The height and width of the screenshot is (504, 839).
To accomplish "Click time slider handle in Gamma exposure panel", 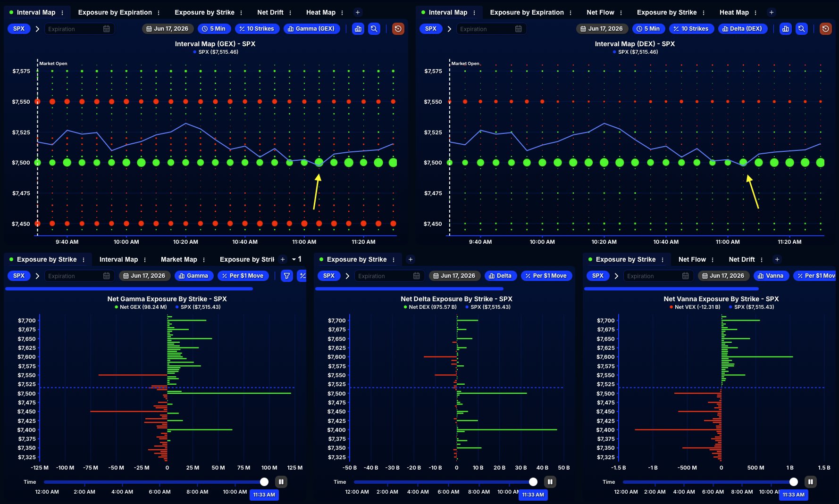I will tap(264, 482).
